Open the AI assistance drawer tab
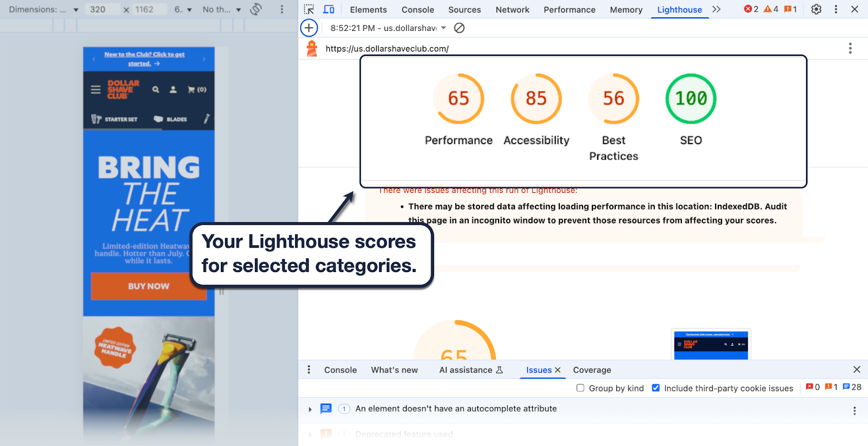 tap(471, 370)
